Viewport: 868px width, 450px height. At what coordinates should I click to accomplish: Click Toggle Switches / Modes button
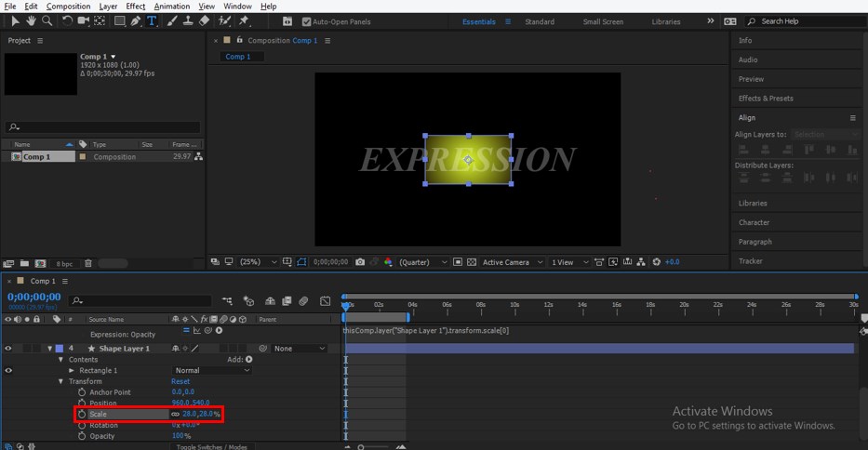[x=212, y=446]
